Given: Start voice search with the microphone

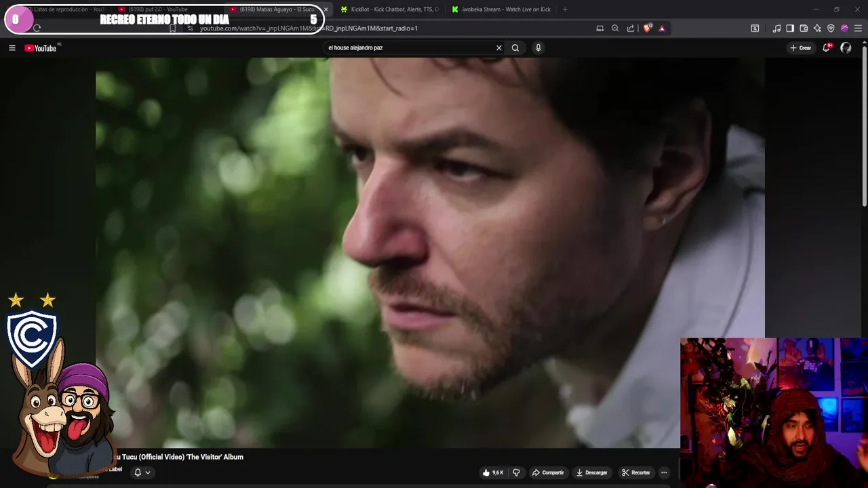Looking at the screenshot, I should 538,48.
